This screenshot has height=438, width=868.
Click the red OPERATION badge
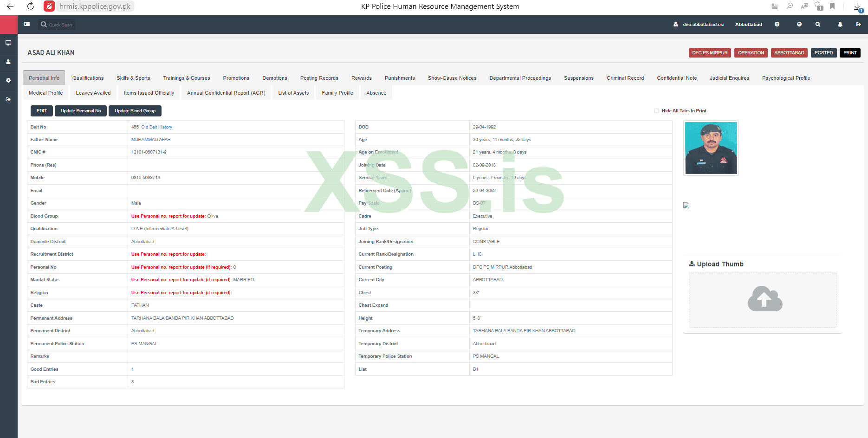pos(751,53)
